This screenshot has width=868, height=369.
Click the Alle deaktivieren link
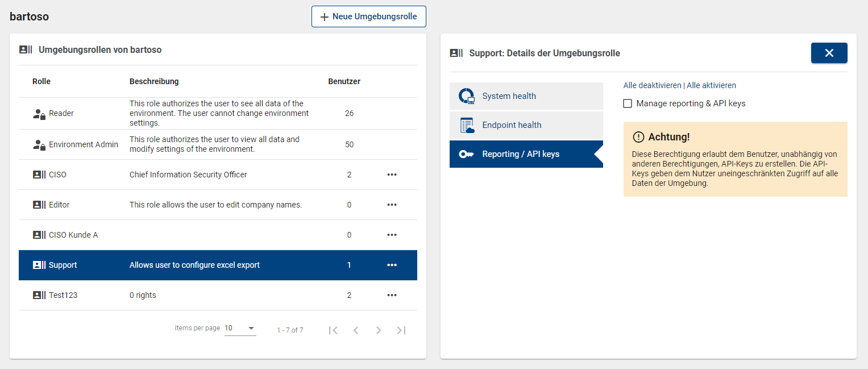coord(652,85)
